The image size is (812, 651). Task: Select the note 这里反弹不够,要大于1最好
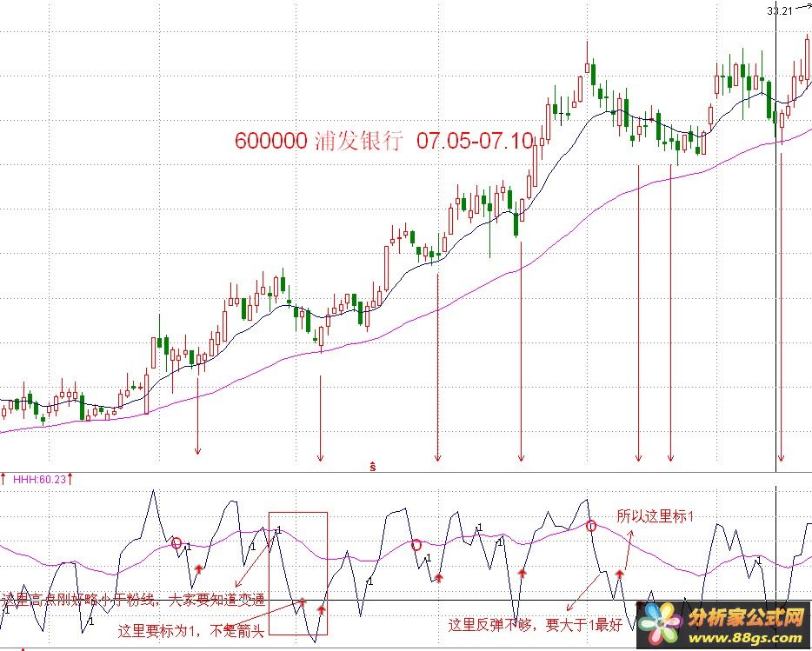[x=535, y=625]
